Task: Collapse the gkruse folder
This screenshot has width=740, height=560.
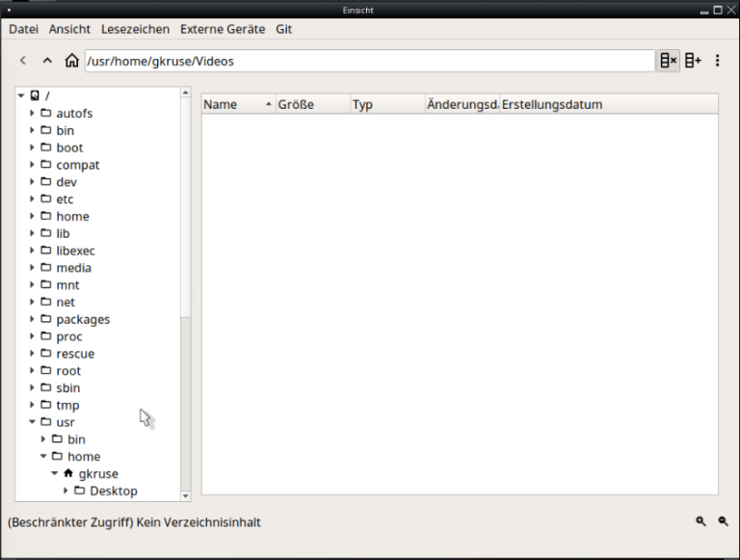Action: 55,473
